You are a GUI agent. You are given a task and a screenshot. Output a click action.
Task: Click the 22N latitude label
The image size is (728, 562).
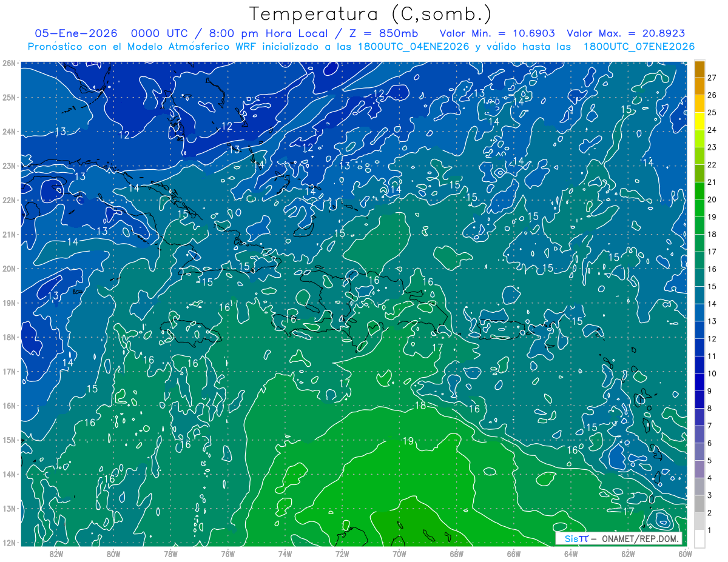(9, 200)
